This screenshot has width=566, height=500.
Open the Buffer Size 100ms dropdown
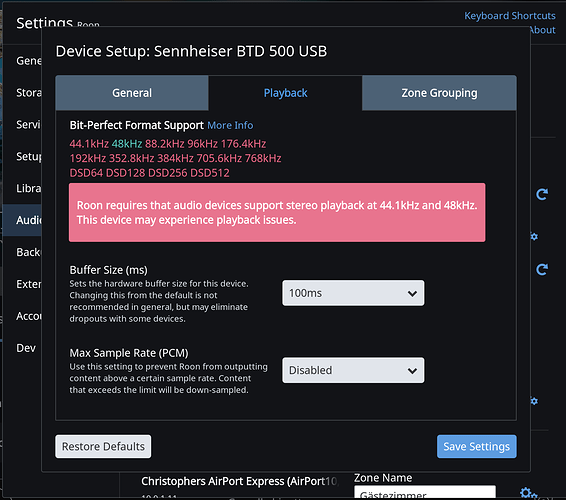click(353, 293)
